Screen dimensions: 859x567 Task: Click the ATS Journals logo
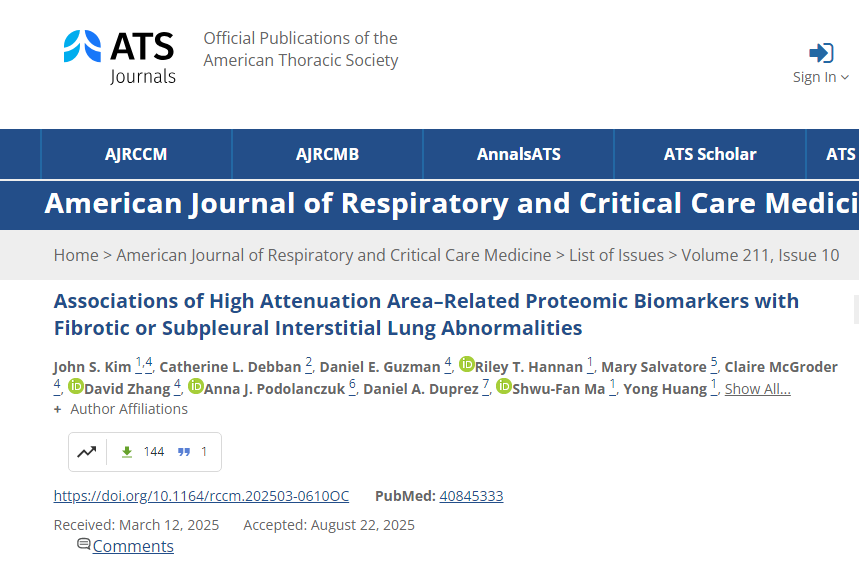point(119,56)
